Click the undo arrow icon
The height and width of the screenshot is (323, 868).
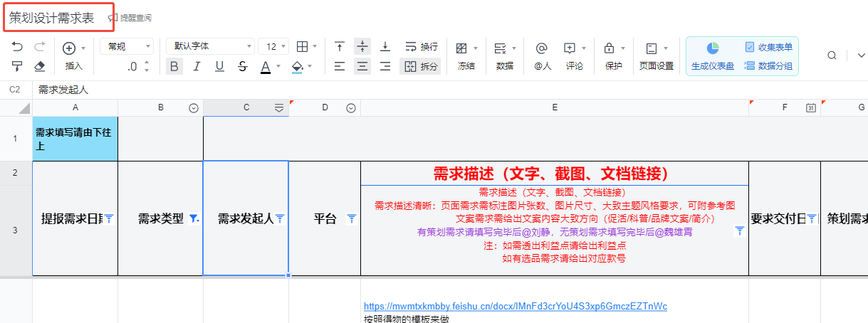click(x=18, y=47)
